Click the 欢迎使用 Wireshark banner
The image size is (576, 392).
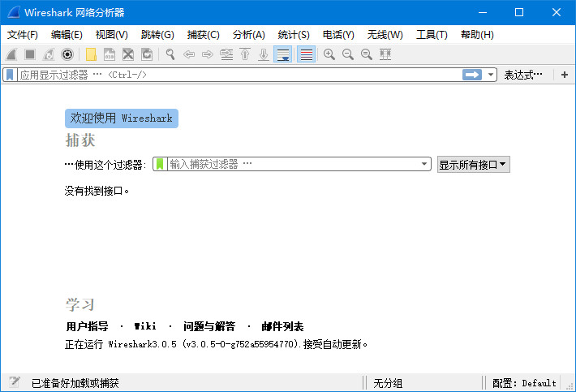(x=122, y=118)
